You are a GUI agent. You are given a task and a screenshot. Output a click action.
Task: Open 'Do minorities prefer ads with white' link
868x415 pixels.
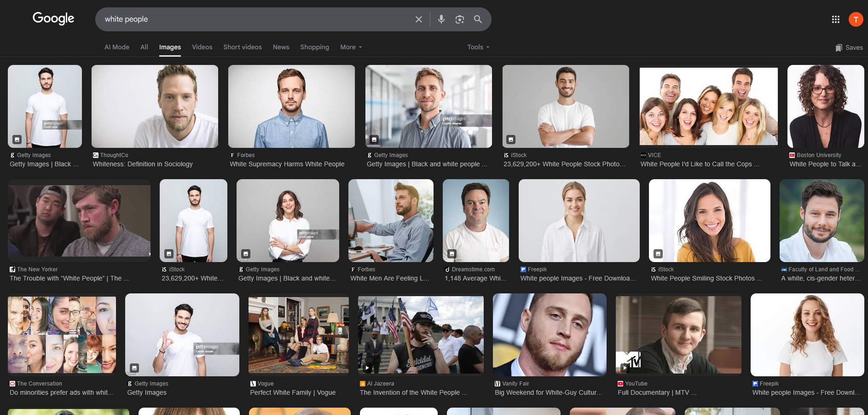62,392
